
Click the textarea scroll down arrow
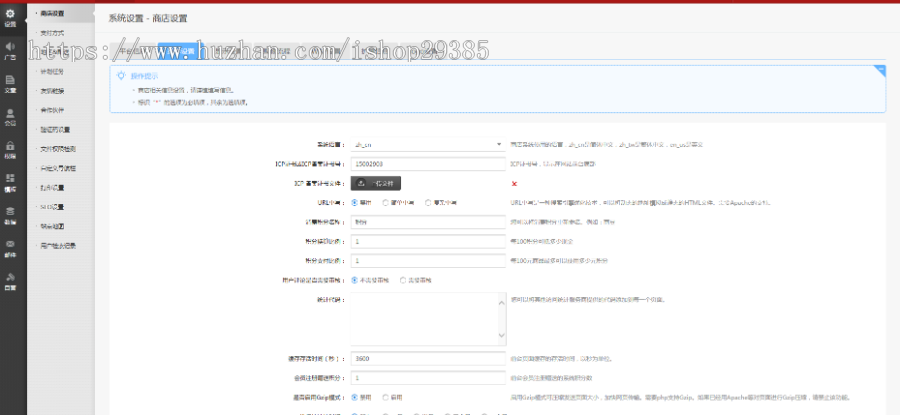coord(502,335)
